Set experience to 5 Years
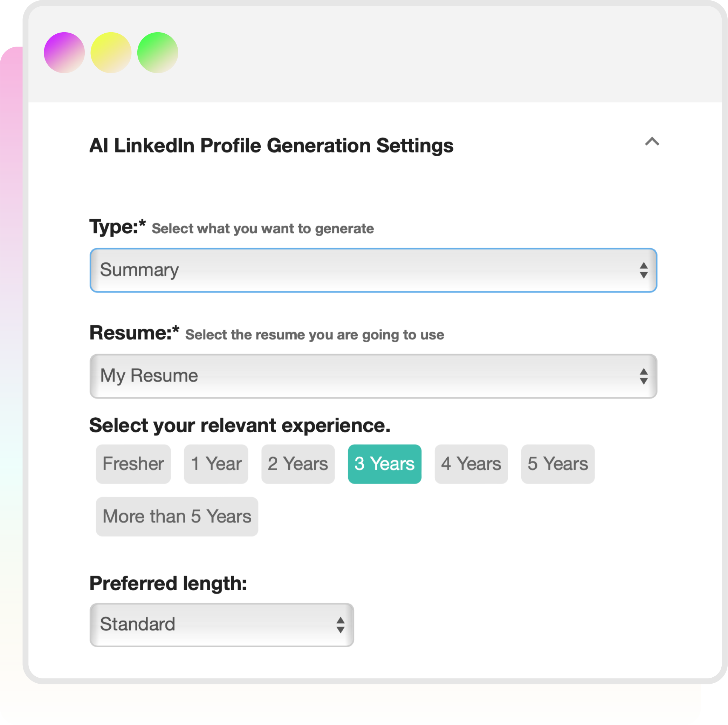 (558, 464)
